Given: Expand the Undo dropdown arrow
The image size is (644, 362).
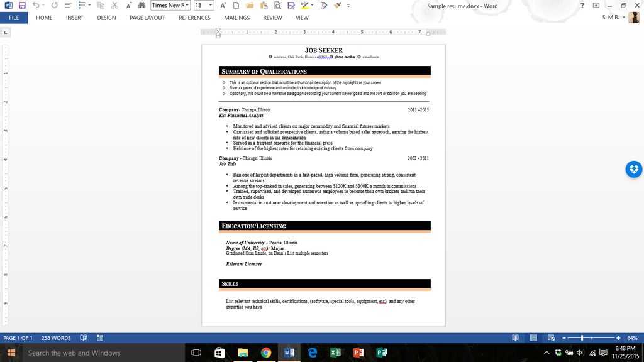Looking at the screenshot, I should [44, 5].
